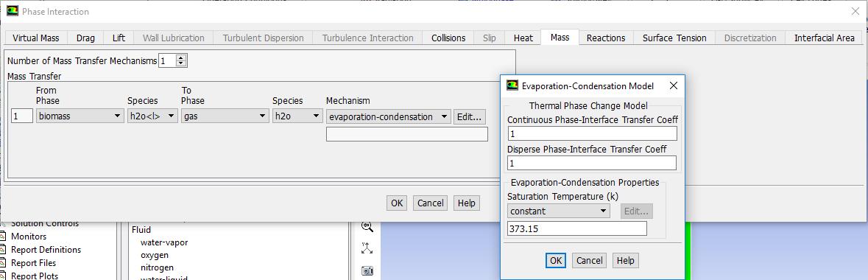The width and height of the screenshot is (868, 280).
Task: Click the axes orientation icon in the graphics toolbar
Action: pyautogui.click(x=367, y=248)
